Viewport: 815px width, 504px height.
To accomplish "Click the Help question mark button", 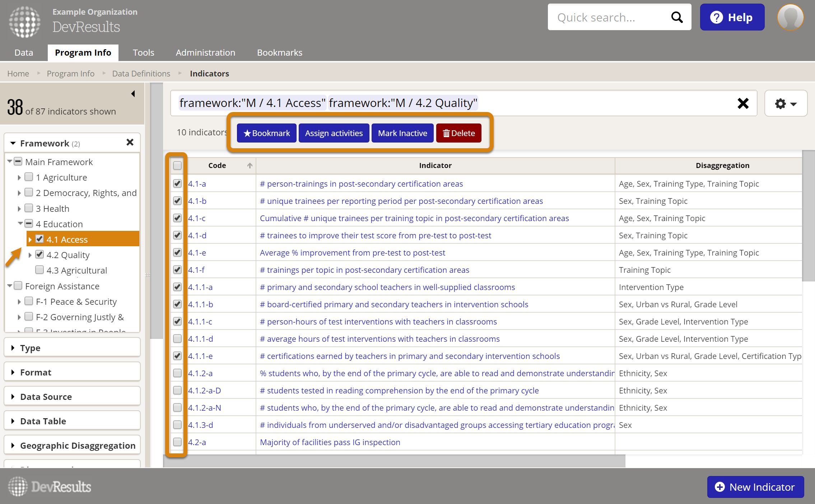I will coord(732,17).
